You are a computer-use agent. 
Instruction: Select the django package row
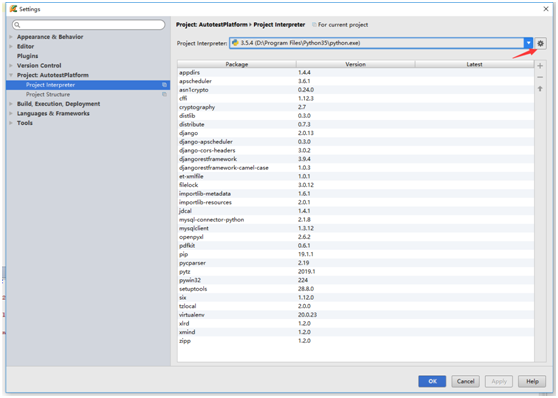[x=356, y=133]
